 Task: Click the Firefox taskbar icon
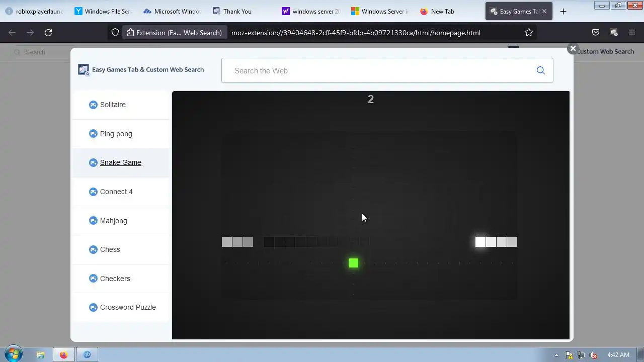point(63,354)
